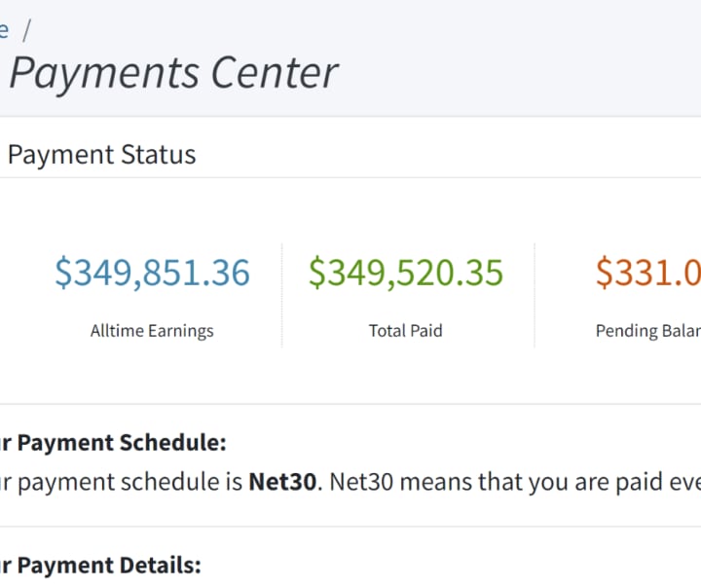Select the Total Paid label

(406, 331)
